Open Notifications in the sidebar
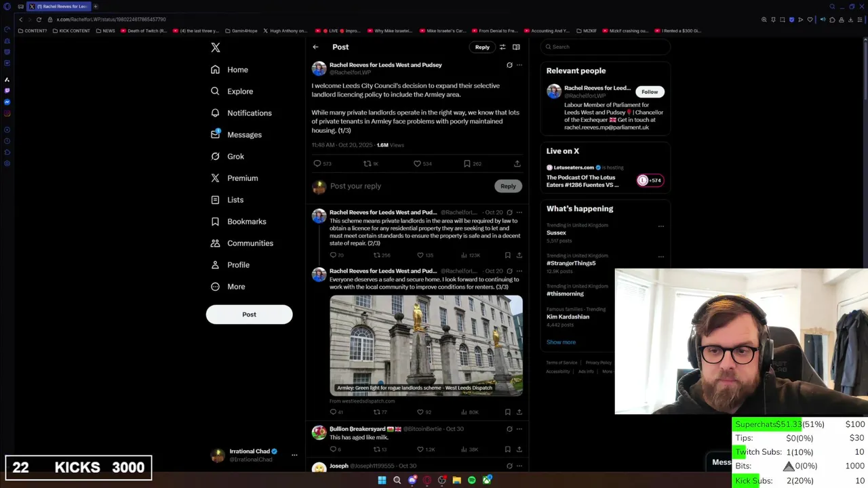The image size is (868, 488). coord(241,113)
